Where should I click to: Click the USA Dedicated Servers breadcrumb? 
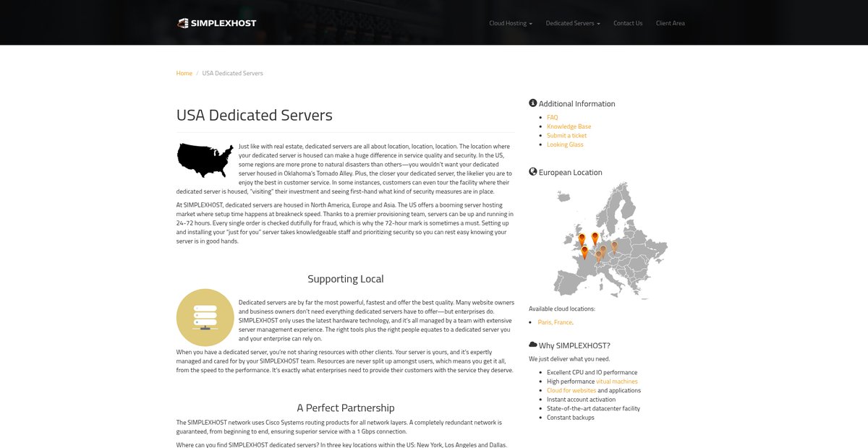tap(233, 73)
